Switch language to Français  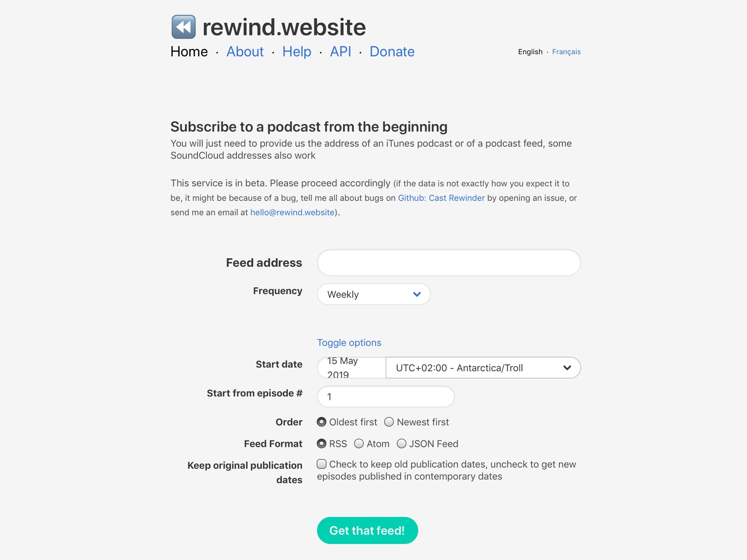click(x=566, y=52)
